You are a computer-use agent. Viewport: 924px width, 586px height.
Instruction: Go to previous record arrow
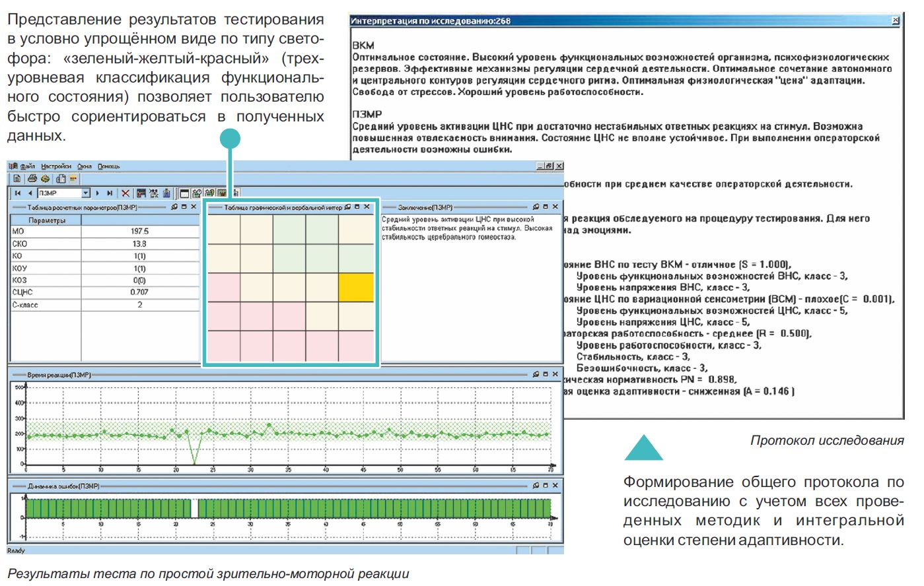click(x=30, y=193)
